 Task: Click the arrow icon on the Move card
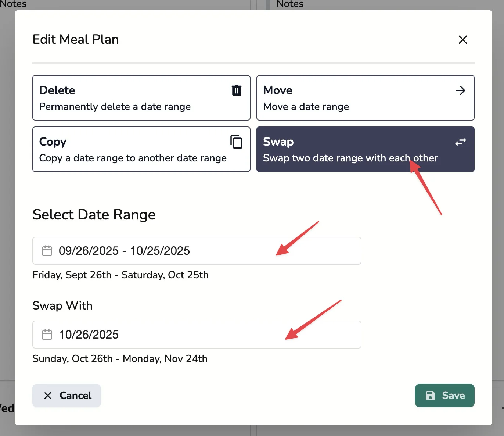(x=460, y=90)
